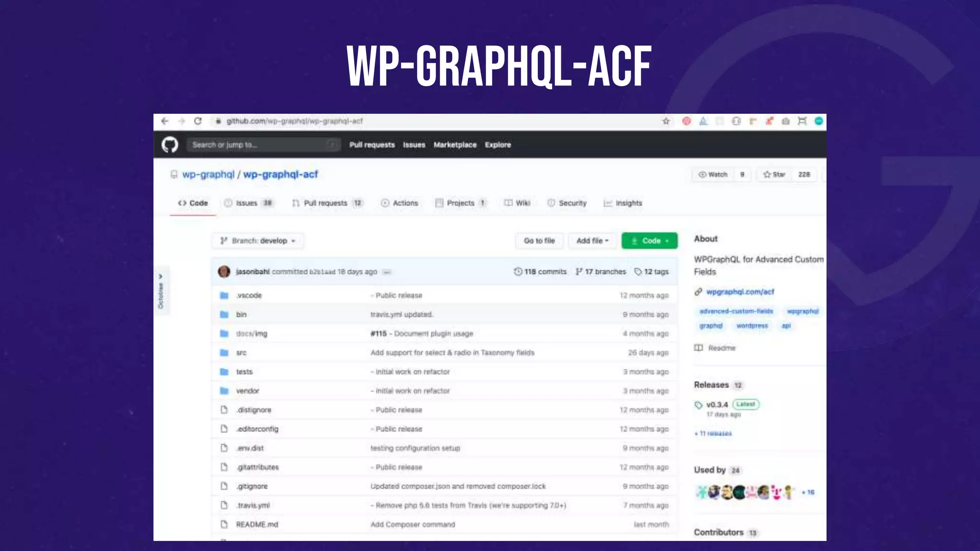980x551 pixels.
Task: Star the wp-graphql-acf repository
Action: tap(774, 175)
